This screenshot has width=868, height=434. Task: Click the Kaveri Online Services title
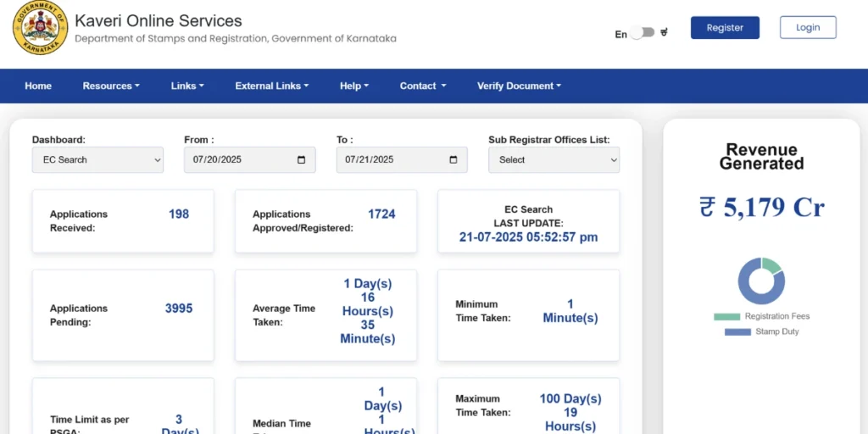tap(159, 21)
